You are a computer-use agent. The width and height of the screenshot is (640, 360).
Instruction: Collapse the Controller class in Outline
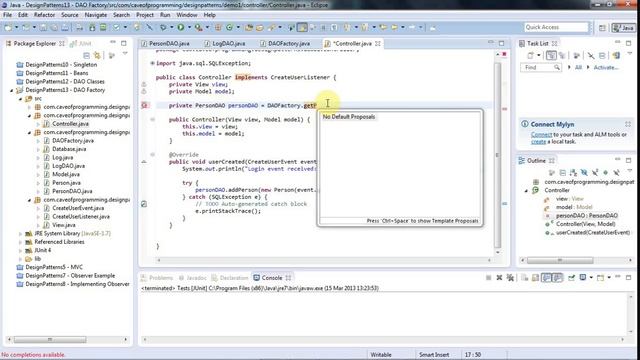(x=526, y=191)
